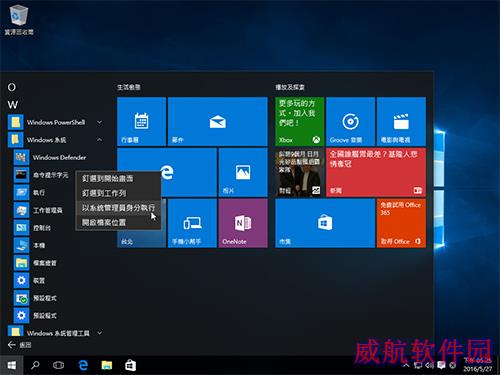The image size is (500, 375).
Task: Select Run as administrator in context menu
Action: [x=118, y=208]
